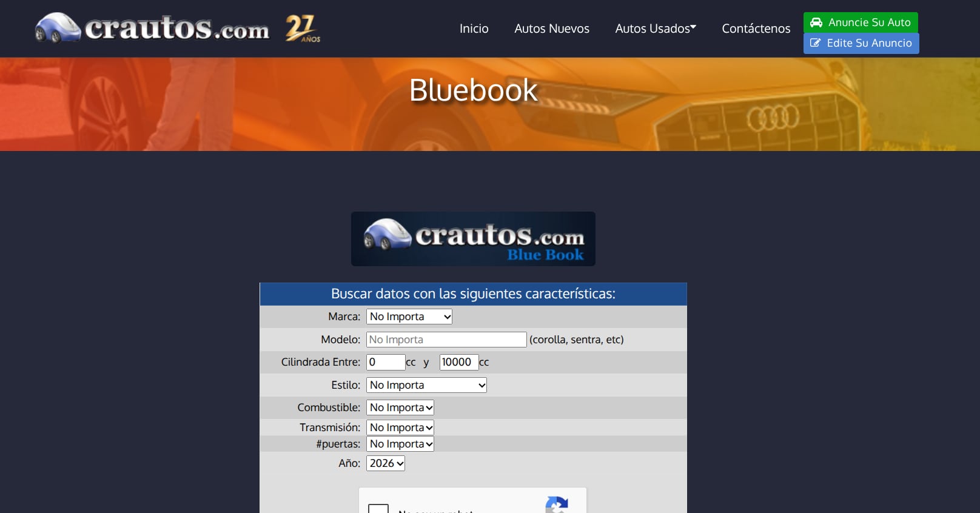Click the 'Marca:' label
Viewport: 980px width, 513px height.
click(344, 317)
